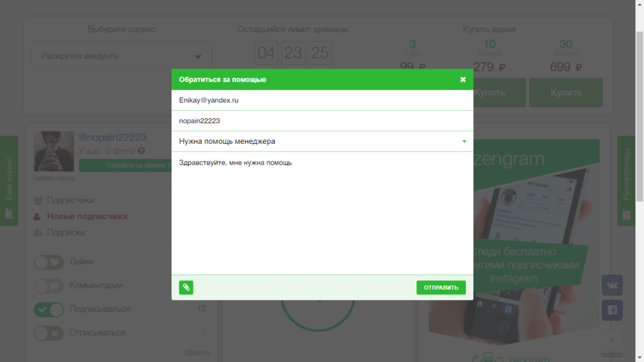644x362 pixels.
Task: Click the Новые подписчики person icon
Action: pos(37,217)
